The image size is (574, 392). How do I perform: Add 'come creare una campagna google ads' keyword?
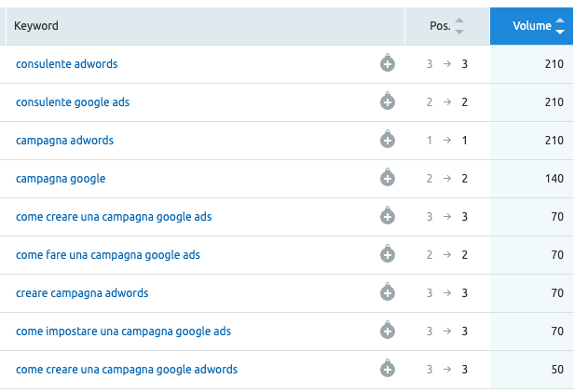pos(388,215)
